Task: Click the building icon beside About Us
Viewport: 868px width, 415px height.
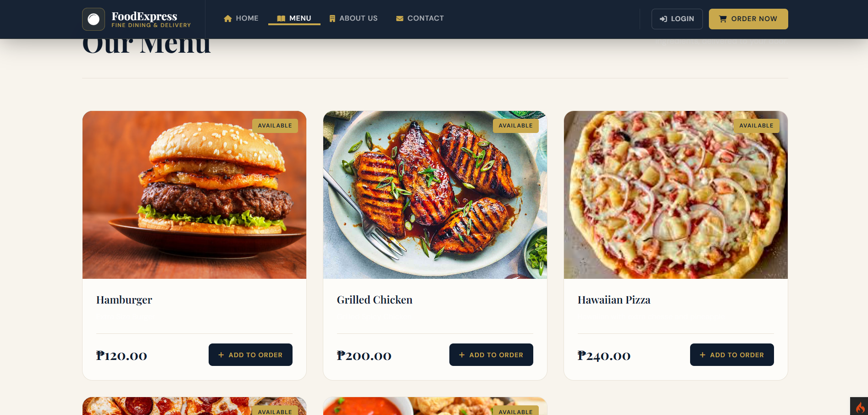Action: tap(332, 18)
